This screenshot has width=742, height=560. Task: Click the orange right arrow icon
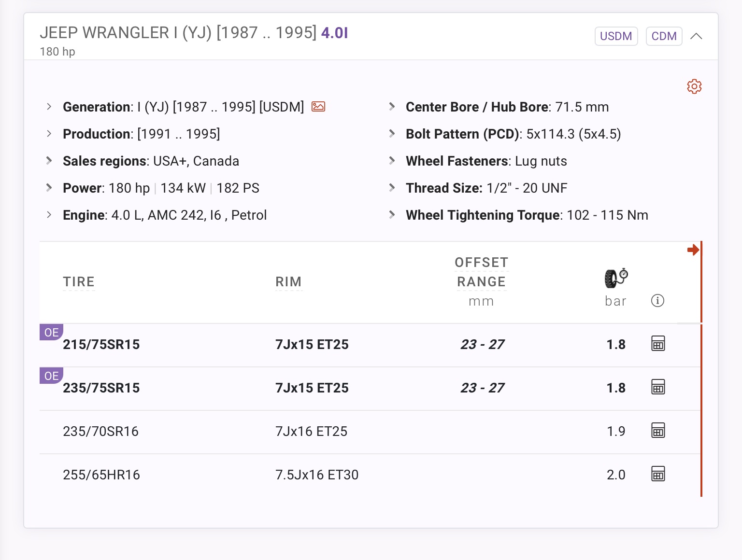[x=693, y=250]
